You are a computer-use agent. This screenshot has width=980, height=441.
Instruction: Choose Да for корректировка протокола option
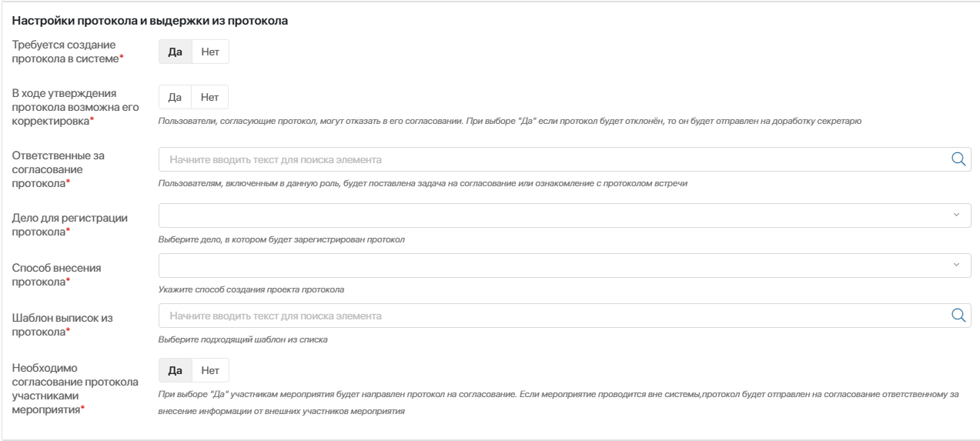(x=175, y=97)
